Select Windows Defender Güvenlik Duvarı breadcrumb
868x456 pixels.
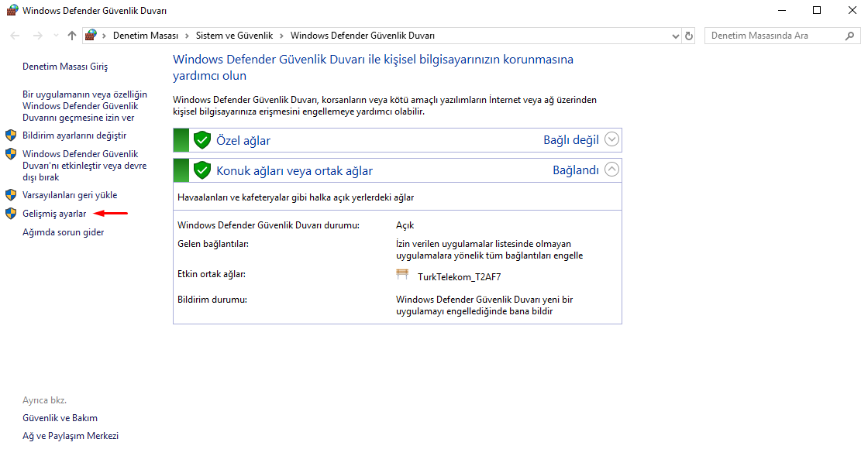[x=363, y=36]
